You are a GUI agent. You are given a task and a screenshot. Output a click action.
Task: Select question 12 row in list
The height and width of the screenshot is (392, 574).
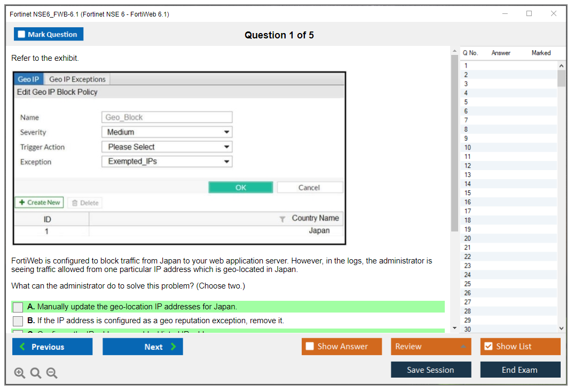(x=507, y=166)
